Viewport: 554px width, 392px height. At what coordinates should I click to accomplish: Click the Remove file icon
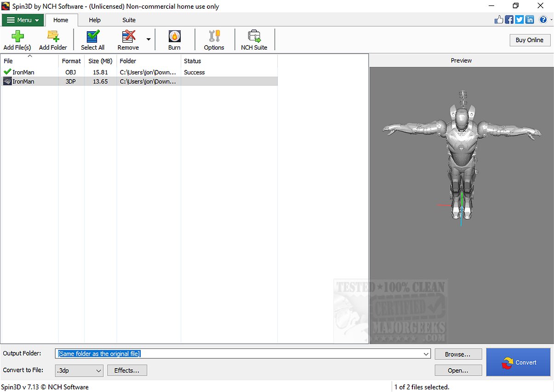point(128,36)
